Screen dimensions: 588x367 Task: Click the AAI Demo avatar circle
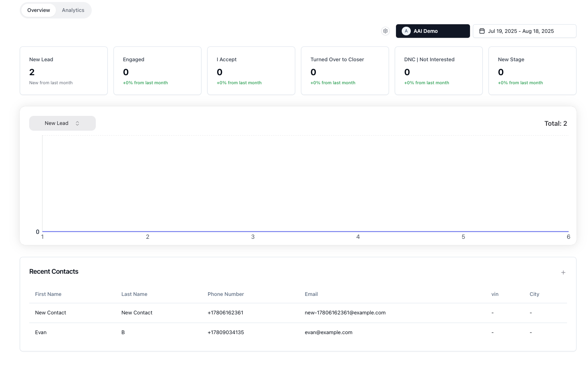[406, 31]
